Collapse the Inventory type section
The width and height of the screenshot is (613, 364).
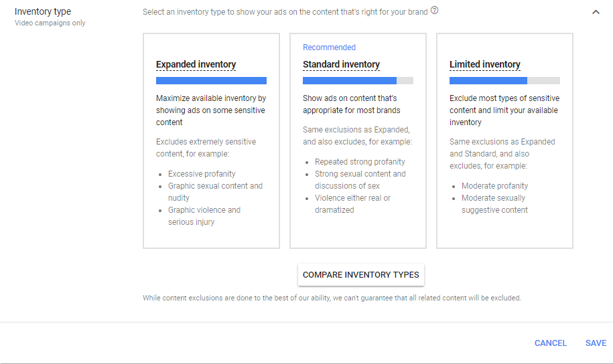pos(596,12)
